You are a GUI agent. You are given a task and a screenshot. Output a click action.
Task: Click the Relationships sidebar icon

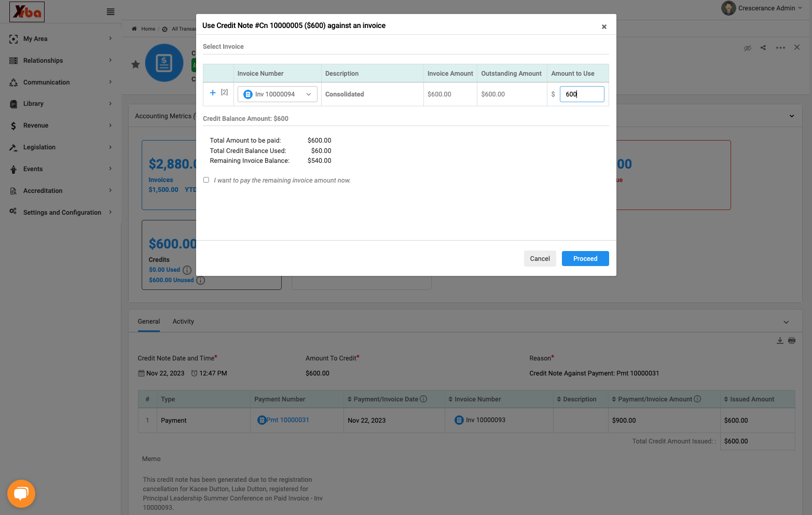point(13,61)
